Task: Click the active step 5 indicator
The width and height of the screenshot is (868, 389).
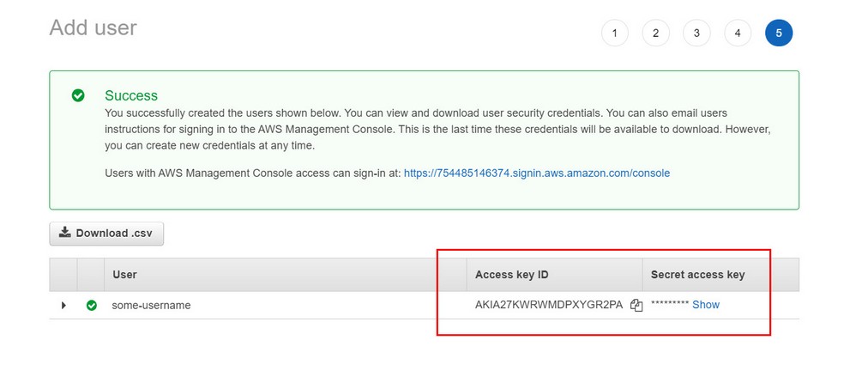Action: (x=779, y=33)
